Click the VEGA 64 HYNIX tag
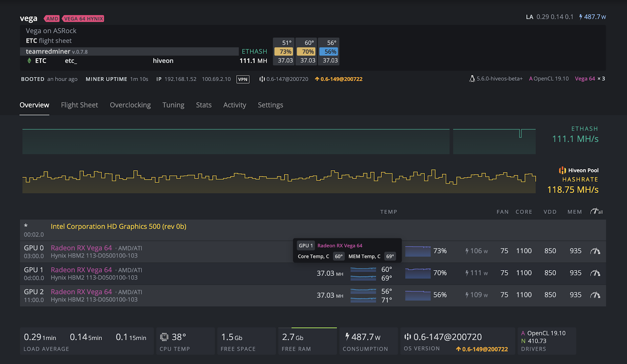The width and height of the screenshot is (627, 364). click(83, 19)
